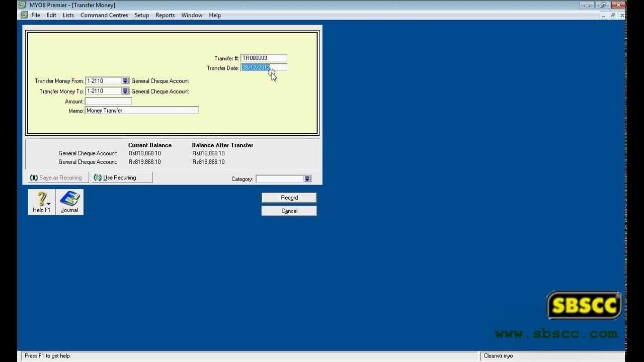Click the Amount input field
Screen dimensions: 644x362
tap(108, 101)
